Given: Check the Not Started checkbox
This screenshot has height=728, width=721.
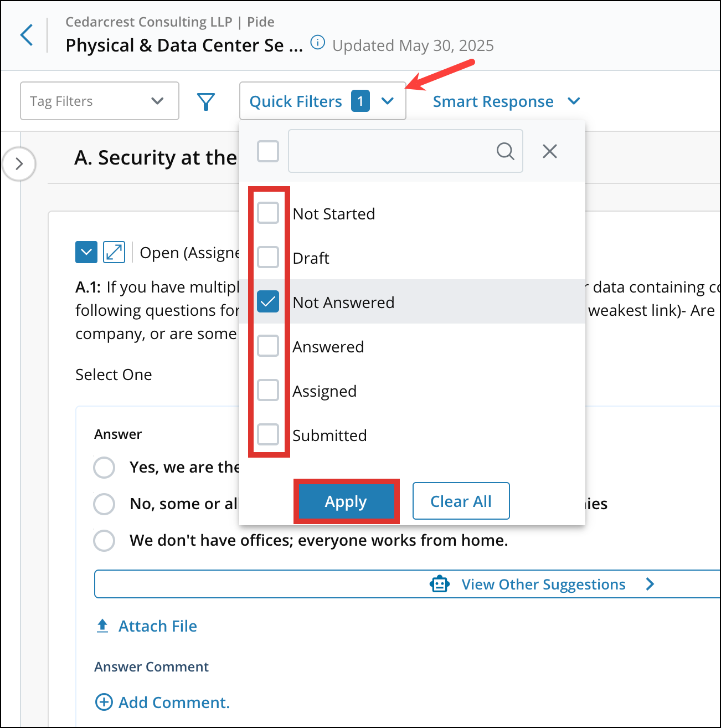Looking at the screenshot, I should point(268,213).
